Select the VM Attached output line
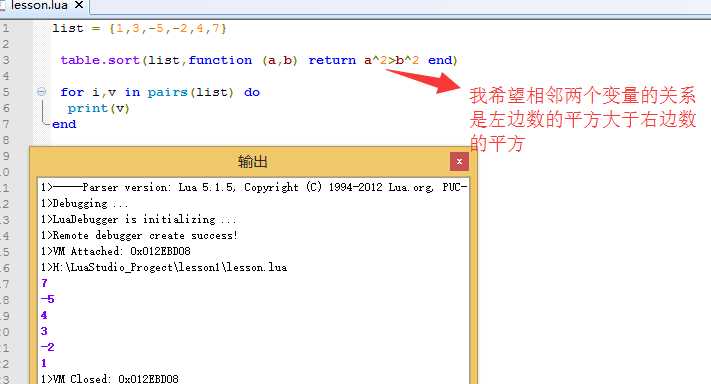 (x=116, y=251)
